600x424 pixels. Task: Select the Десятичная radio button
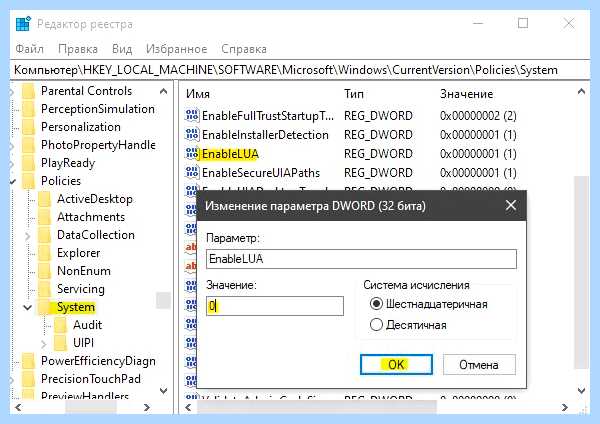point(376,325)
